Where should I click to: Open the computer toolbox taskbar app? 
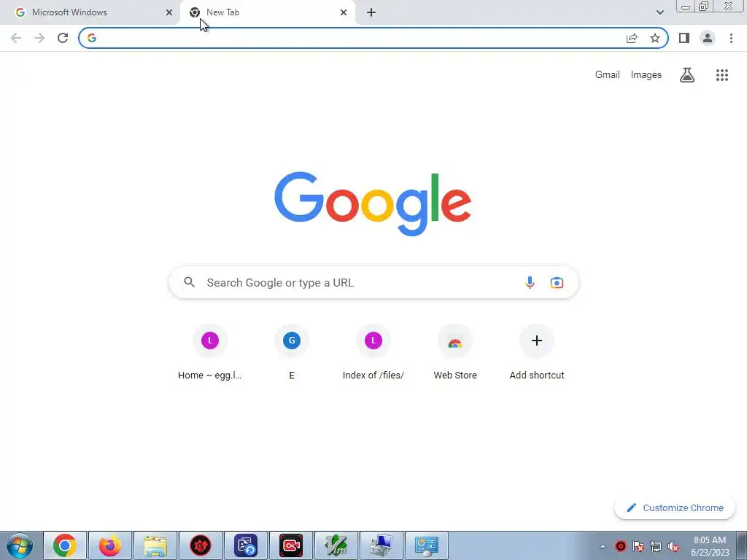[x=382, y=545]
